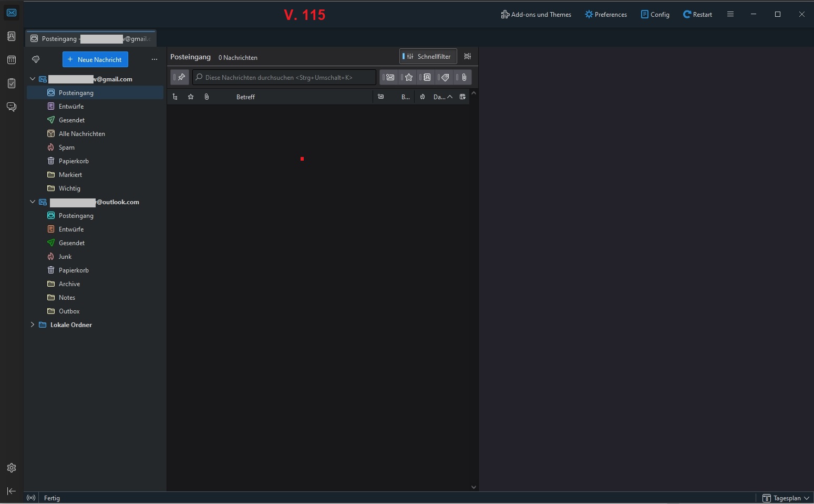Open the Address Book space
The width and height of the screenshot is (814, 504).
point(12,36)
